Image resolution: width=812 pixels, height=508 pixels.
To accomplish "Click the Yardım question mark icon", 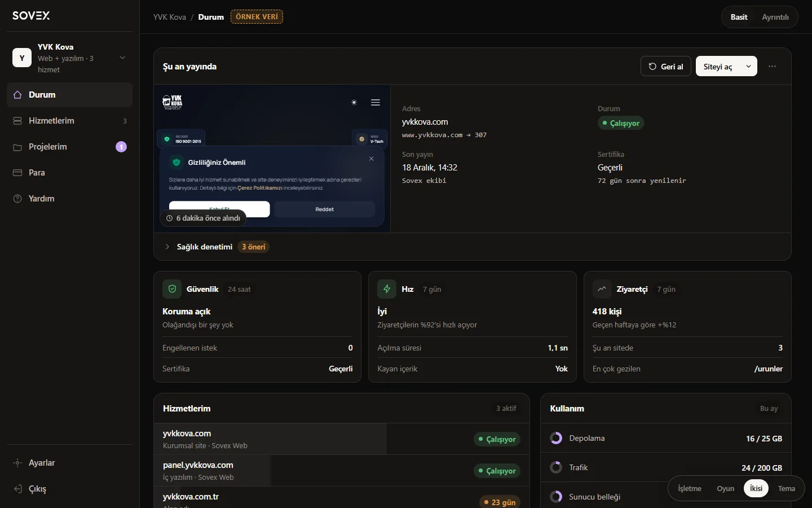I will point(17,199).
